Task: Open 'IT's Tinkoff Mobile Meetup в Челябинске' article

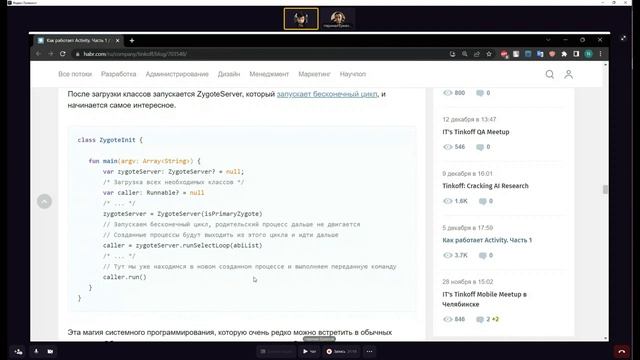Action: [484, 299]
